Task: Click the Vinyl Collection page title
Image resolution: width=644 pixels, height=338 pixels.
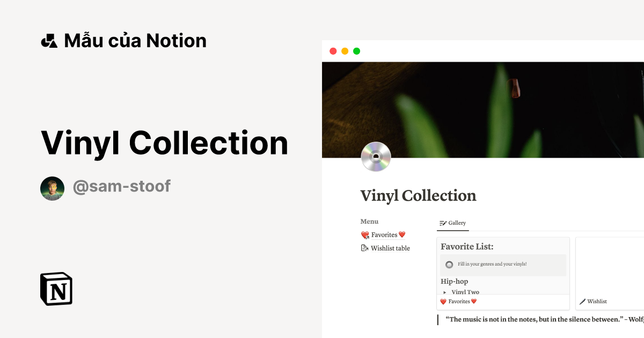Action: 419,195
